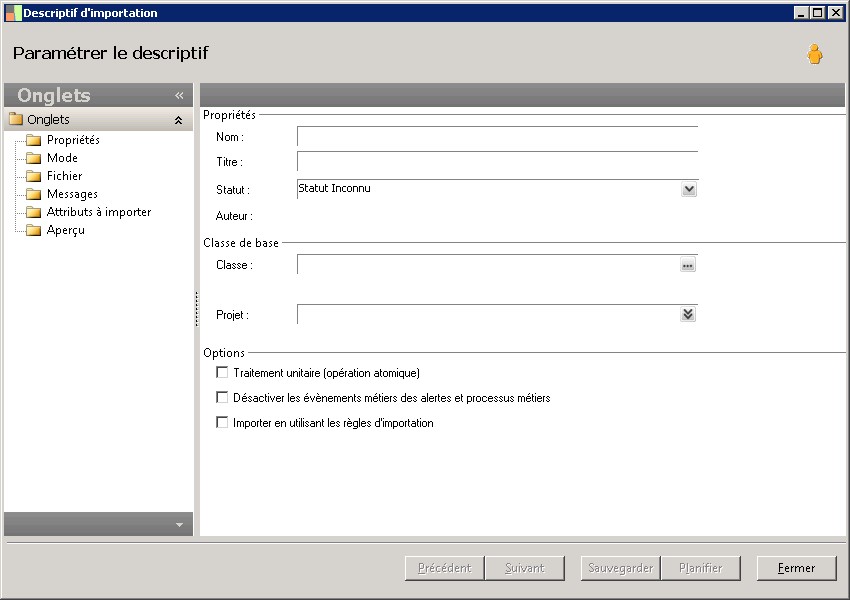Click the Mode folder icon

[x=33, y=158]
